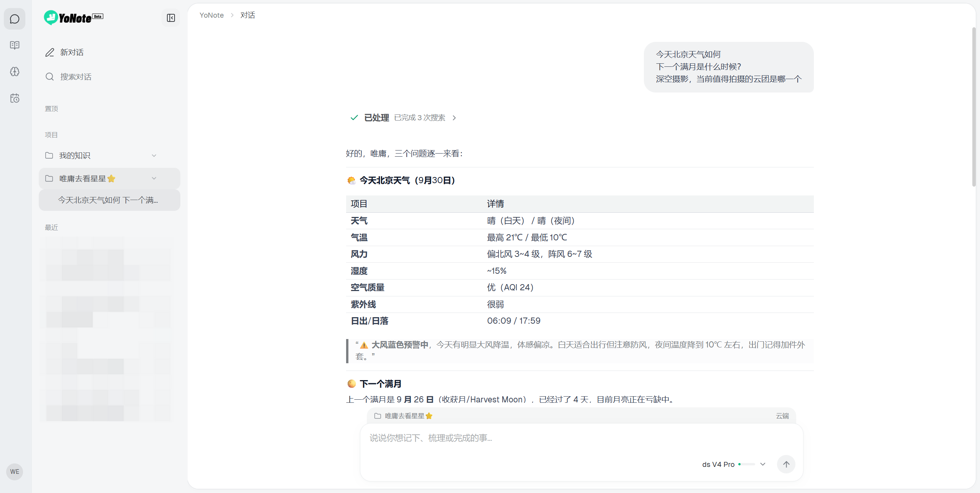The height and width of the screenshot is (493, 980).
Task: Click row label 湿度
Action: coord(359,271)
